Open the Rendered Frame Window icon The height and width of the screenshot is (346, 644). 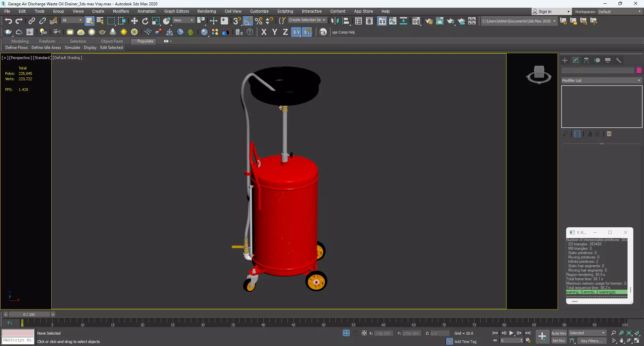tap(439, 21)
